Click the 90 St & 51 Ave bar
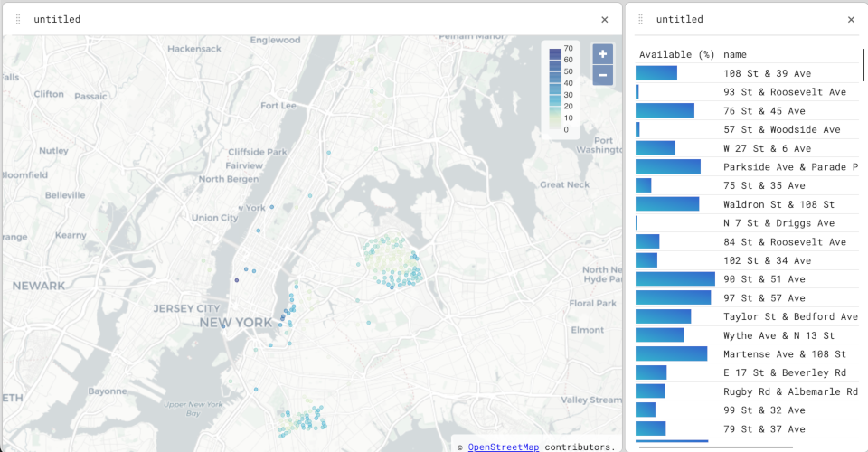868x452 pixels. [x=675, y=279]
